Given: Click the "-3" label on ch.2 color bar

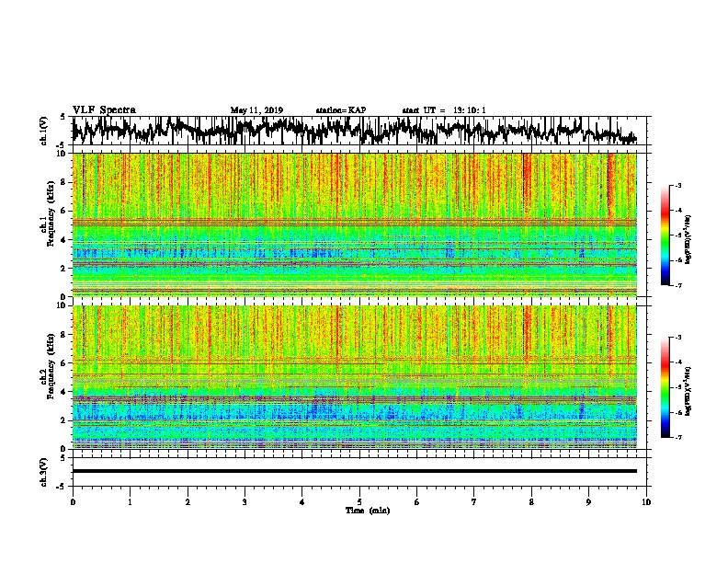Looking at the screenshot, I should click(677, 338).
